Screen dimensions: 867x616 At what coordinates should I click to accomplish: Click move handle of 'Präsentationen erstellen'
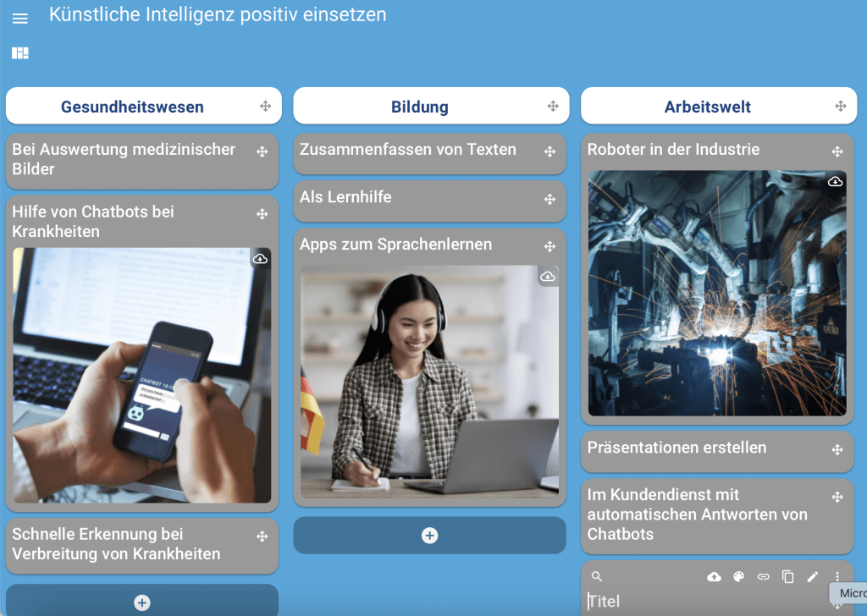pos(837,449)
